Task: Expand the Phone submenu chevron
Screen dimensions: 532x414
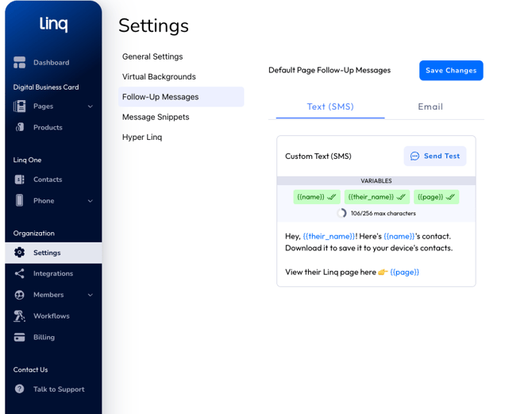Action: [90, 201]
